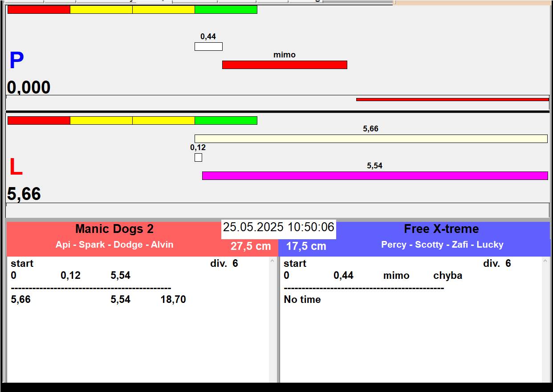Click the small white 0,12 start box
This screenshot has width=553, height=392.
coord(198,157)
